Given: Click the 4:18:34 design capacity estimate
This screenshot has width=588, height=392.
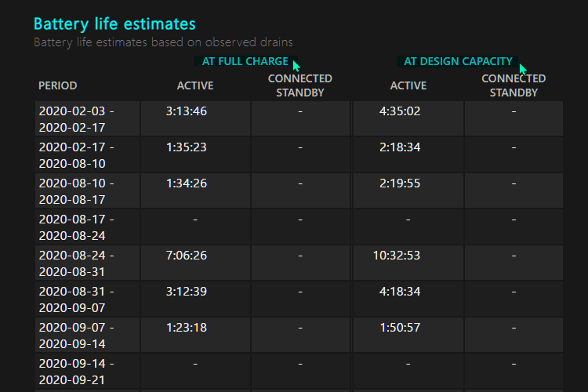Looking at the screenshot, I should click(x=400, y=292).
